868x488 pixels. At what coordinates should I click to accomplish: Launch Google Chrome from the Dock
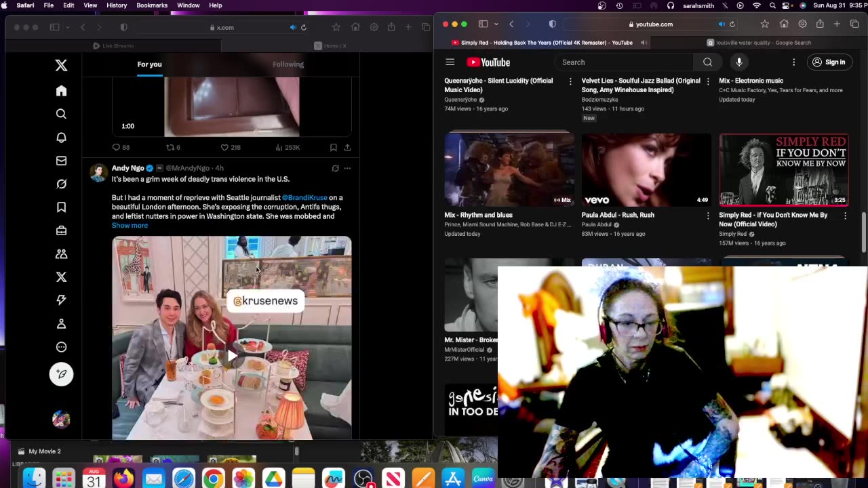pyautogui.click(x=213, y=479)
